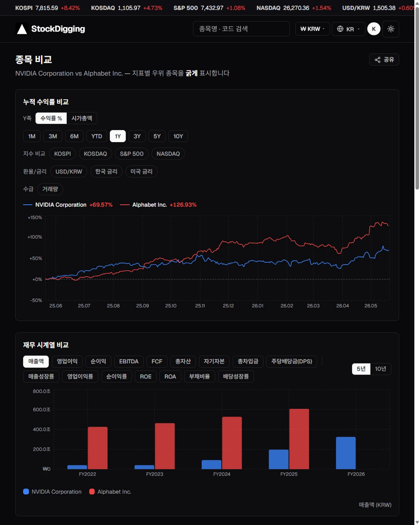Screen dimensions: 420x525
Task: Choose the 5년 range
Action: pos(361,369)
